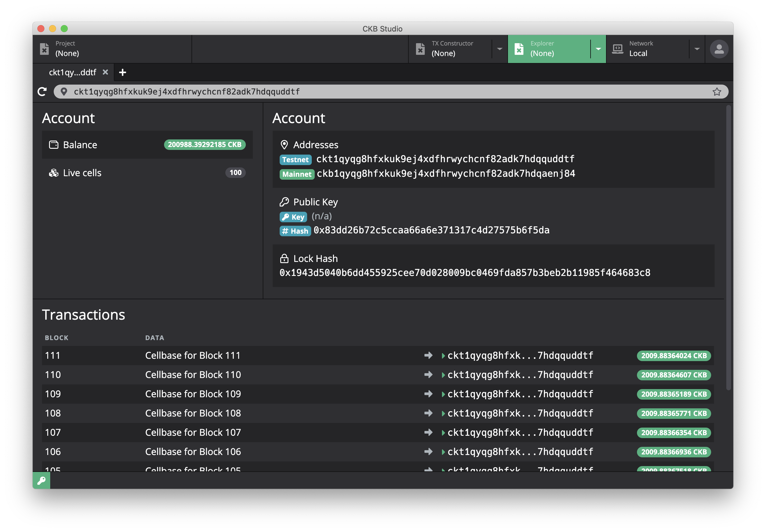Add a new tab with plus icon
The width and height of the screenshot is (766, 532).
tap(122, 72)
